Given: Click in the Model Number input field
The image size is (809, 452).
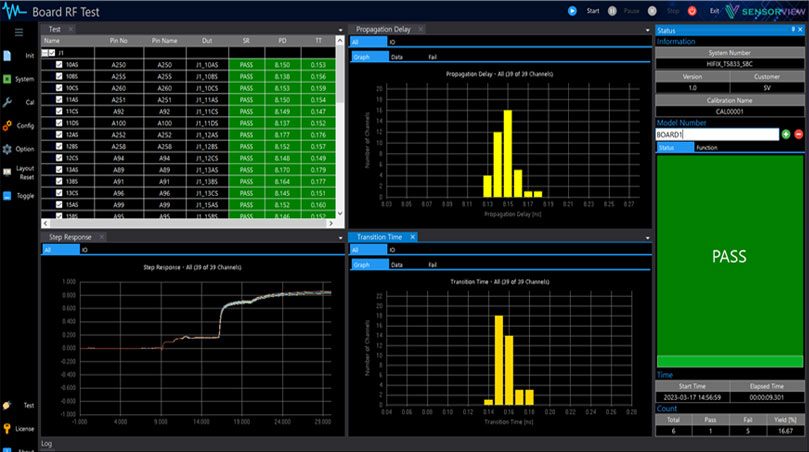Looking at the screenshot, I should (x=717, y=134).
